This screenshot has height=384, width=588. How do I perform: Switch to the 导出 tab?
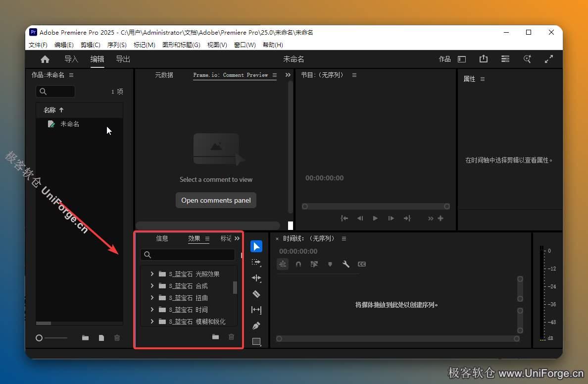click(123, 59)
